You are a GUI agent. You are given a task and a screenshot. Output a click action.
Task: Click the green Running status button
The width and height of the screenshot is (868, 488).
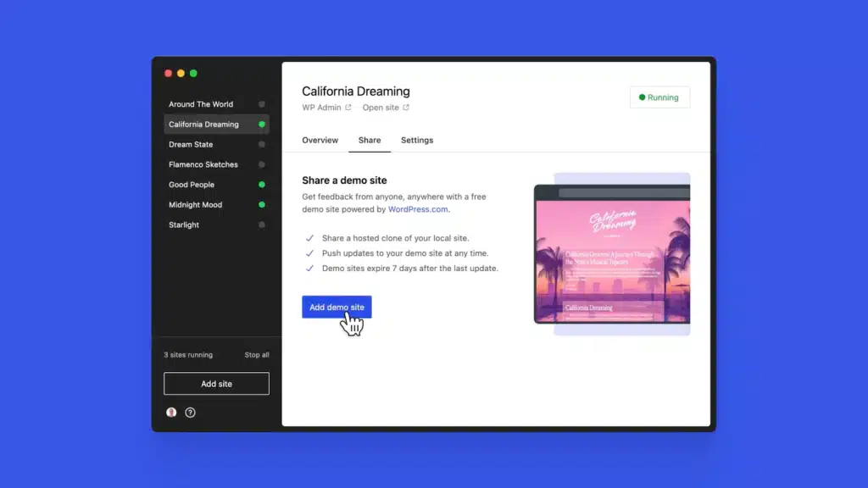coord(659,97)
